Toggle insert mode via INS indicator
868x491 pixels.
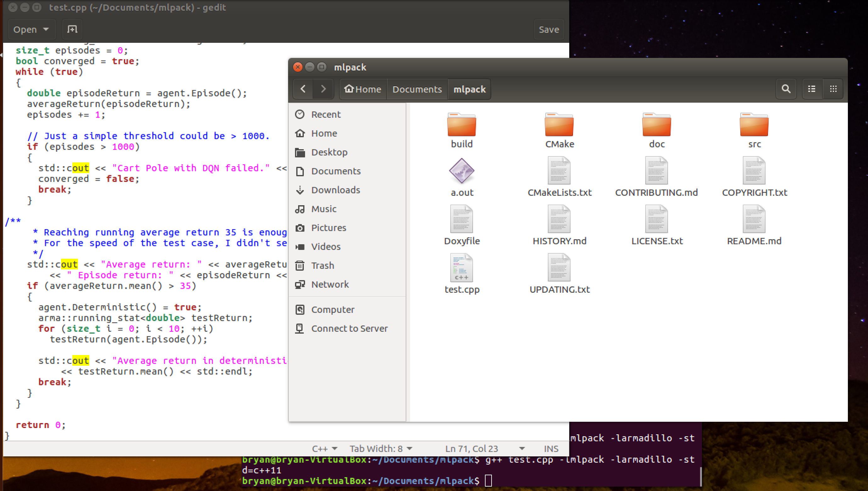(551, 449)
